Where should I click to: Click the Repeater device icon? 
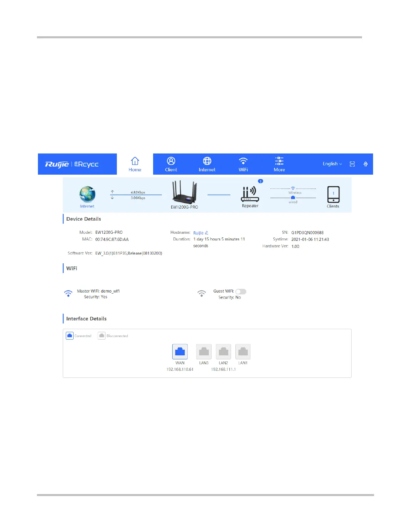coord(250,194)
